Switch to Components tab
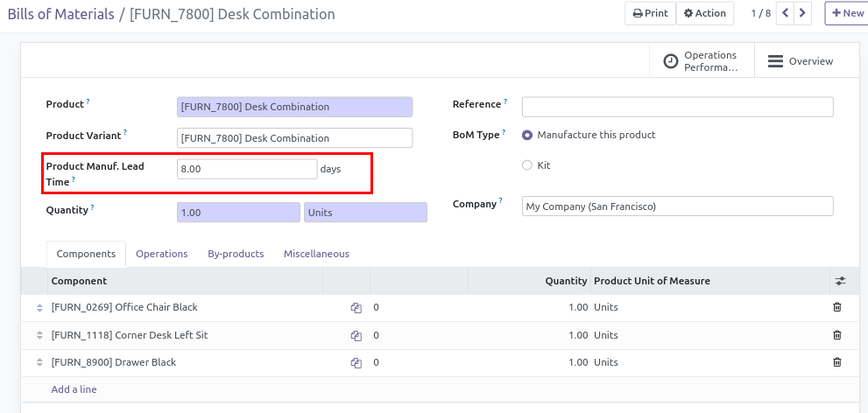This screenshot has width=868, height=413. (x=86, y=254)
